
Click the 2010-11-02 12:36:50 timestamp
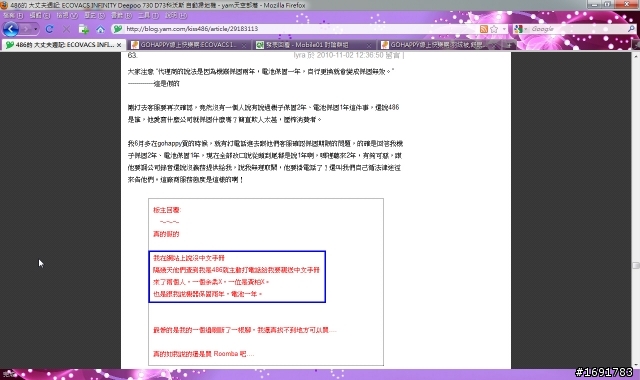pyautogui.click(x=350, y=55)
